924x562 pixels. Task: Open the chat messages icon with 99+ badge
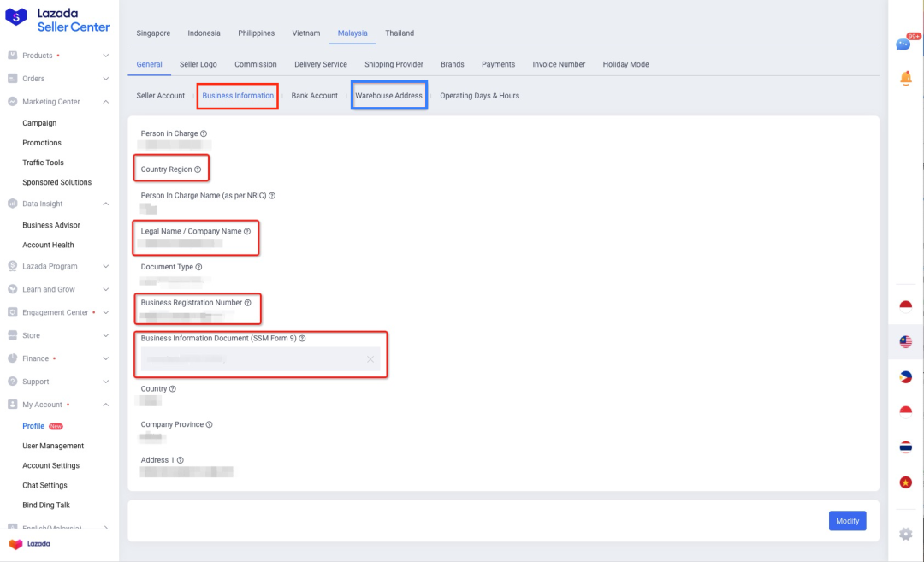point(904,44)
